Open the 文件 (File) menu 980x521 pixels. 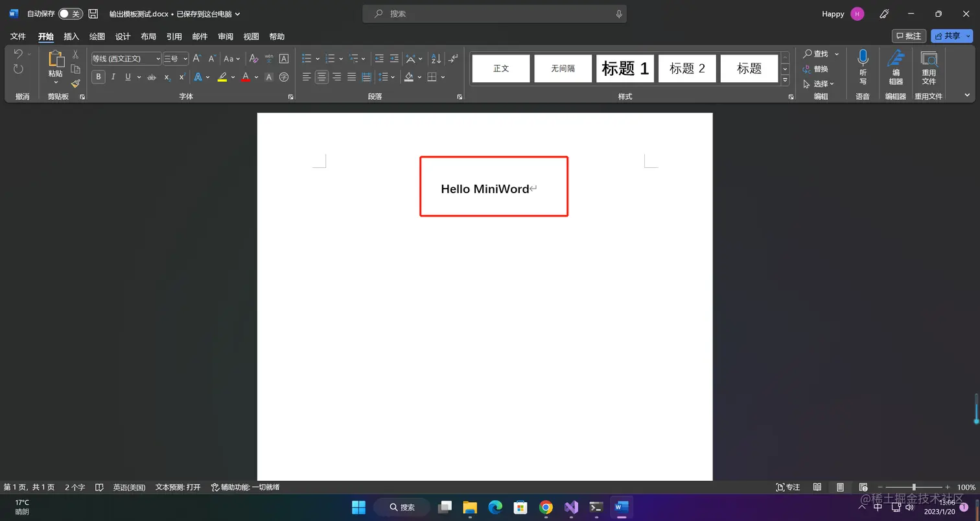18,36
